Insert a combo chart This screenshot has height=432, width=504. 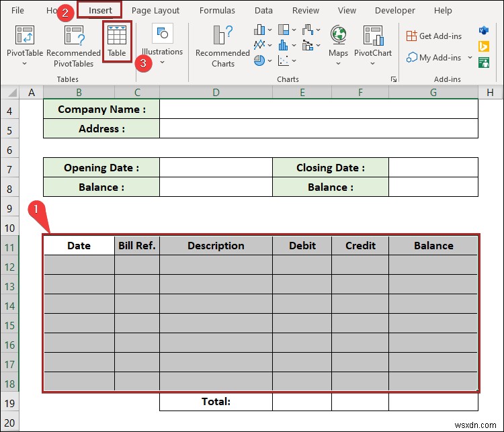(x=308, y=45)
